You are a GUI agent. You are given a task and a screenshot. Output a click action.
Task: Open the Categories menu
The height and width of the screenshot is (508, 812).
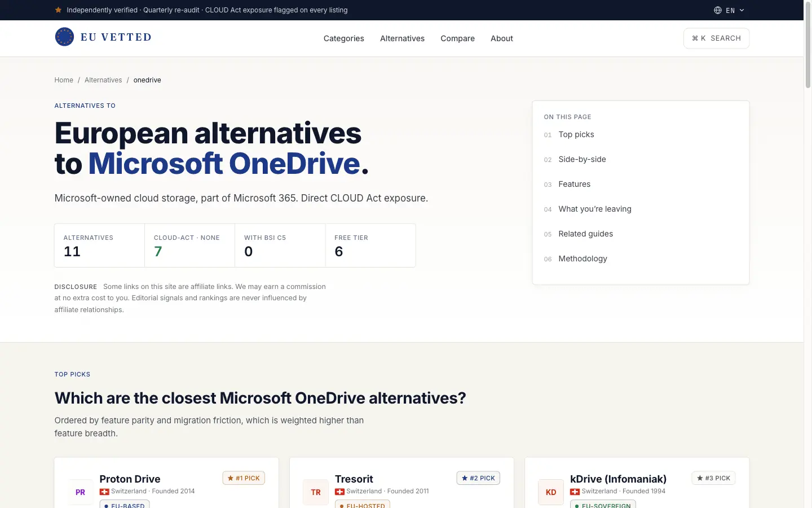344,38
